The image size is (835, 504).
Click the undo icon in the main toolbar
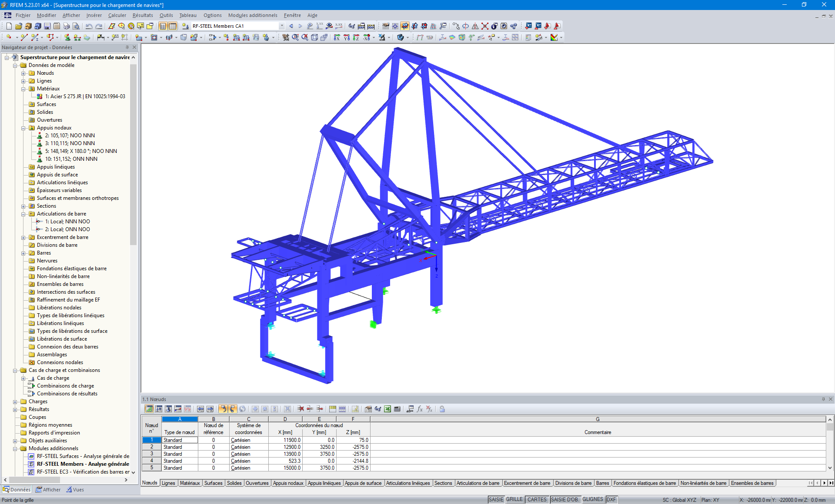tap(88, 27)
